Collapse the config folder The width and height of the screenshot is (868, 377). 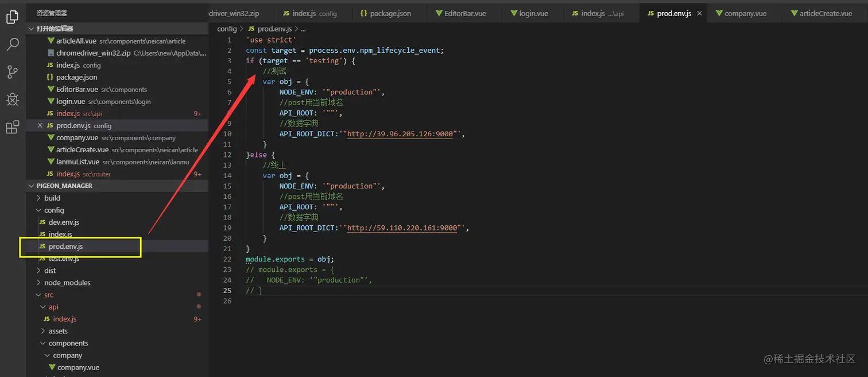(x=54, y=210)
